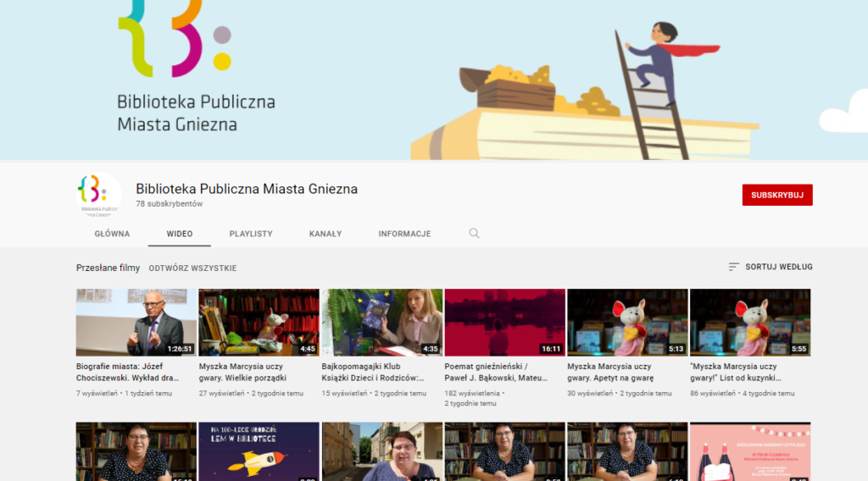Click the 16:11 duration badge
Screen dimensions: 868x481
pos(551,349)
